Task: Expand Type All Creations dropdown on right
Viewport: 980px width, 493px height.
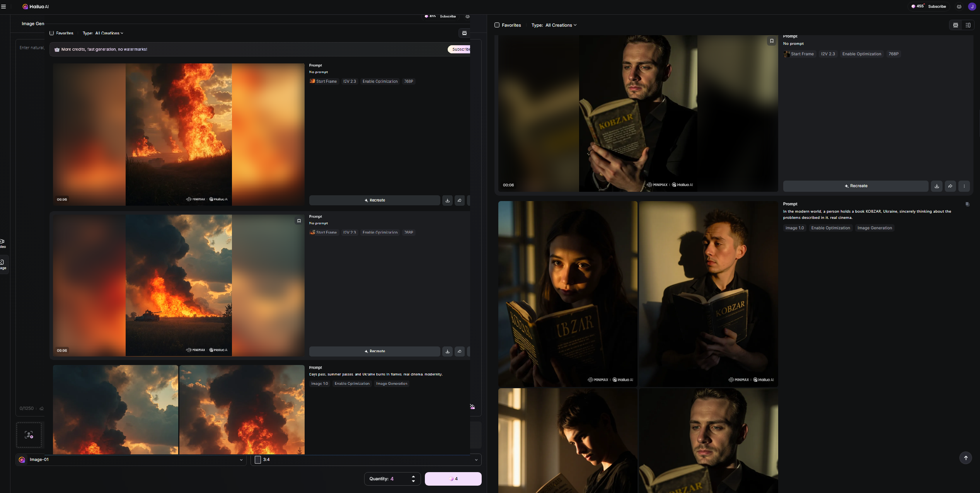Action: (561, 25)
